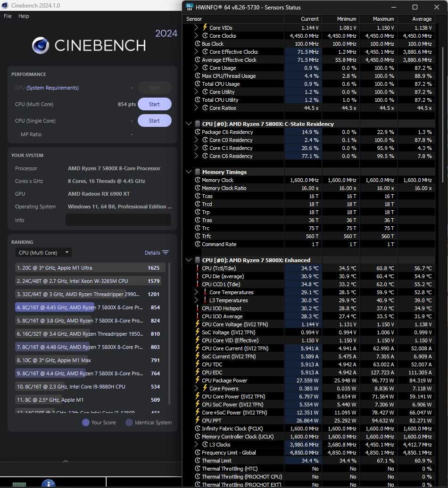Click the Cinebench sphere logo
Image resolution: width=448 pixels, height=488 pixels.
coord(41,45)
